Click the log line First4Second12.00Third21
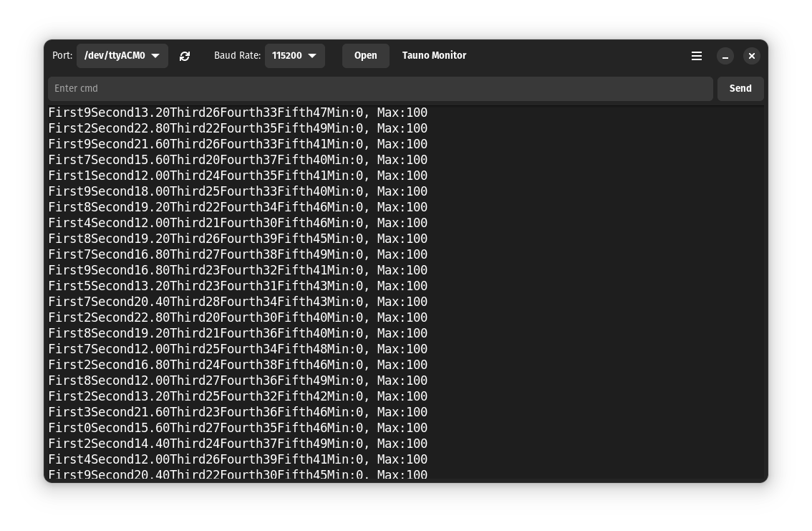Screen dimensions: 812x531 pyautogui.click(x=238, y=223)
